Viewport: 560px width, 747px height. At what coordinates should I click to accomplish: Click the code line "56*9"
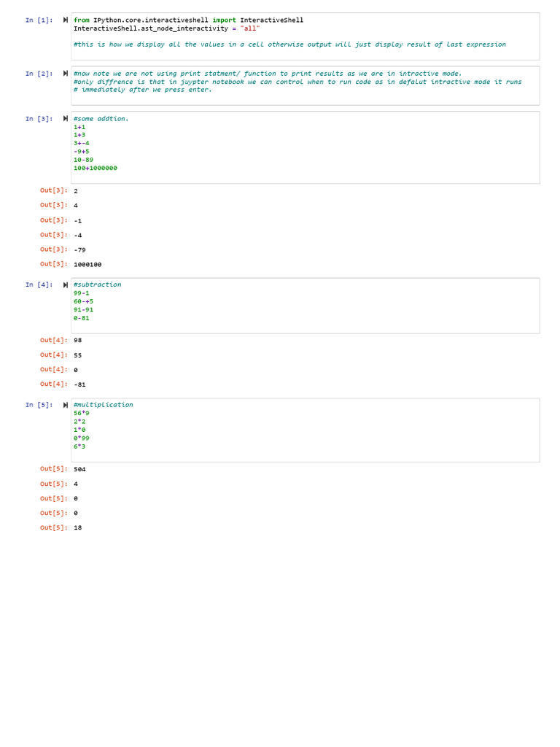point(82,414)
